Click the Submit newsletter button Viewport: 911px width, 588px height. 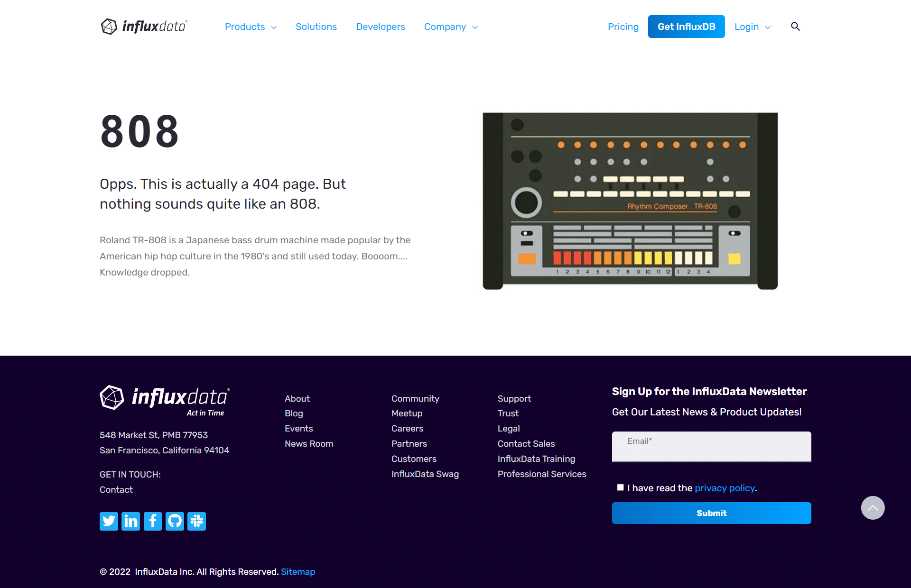711,513
